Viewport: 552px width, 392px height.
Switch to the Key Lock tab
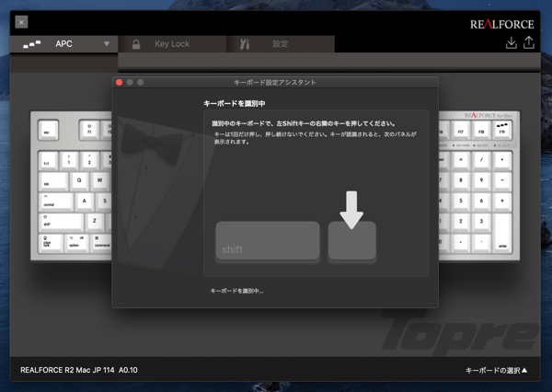[x=172, y=44]
